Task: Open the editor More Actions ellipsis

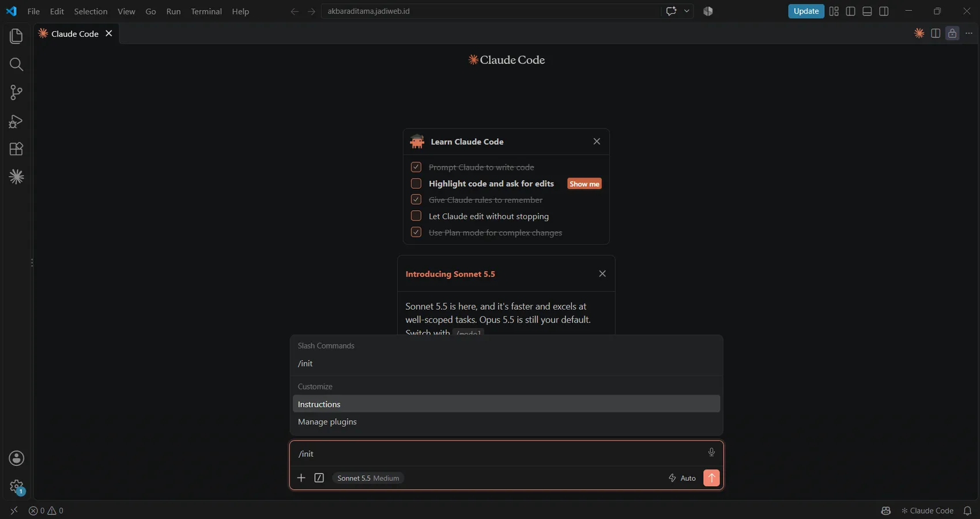Action: point(969,33)
